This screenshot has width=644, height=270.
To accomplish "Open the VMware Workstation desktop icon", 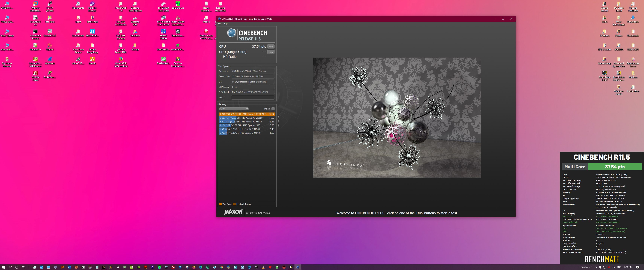I will [36, 7].
